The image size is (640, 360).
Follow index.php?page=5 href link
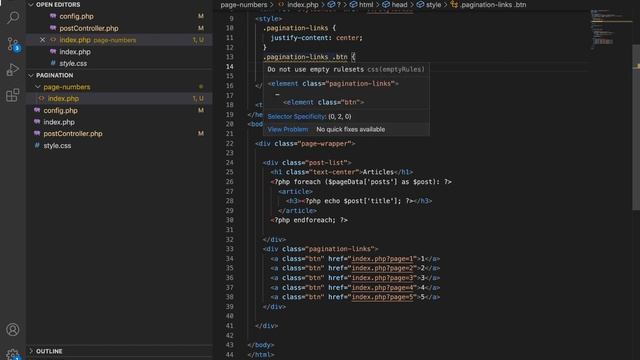tap(383, 297)
